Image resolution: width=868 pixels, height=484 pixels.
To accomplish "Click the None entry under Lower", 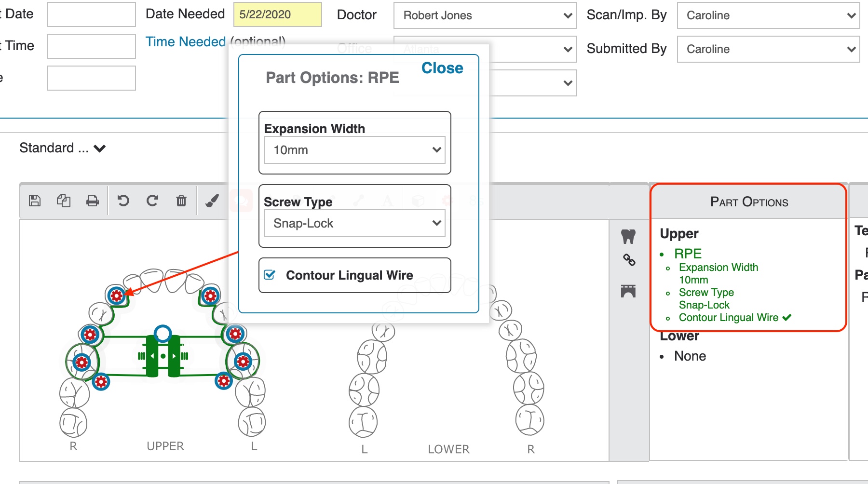I will [x=690, y=356].
